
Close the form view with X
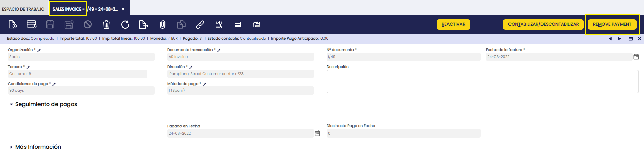point(640,39)
